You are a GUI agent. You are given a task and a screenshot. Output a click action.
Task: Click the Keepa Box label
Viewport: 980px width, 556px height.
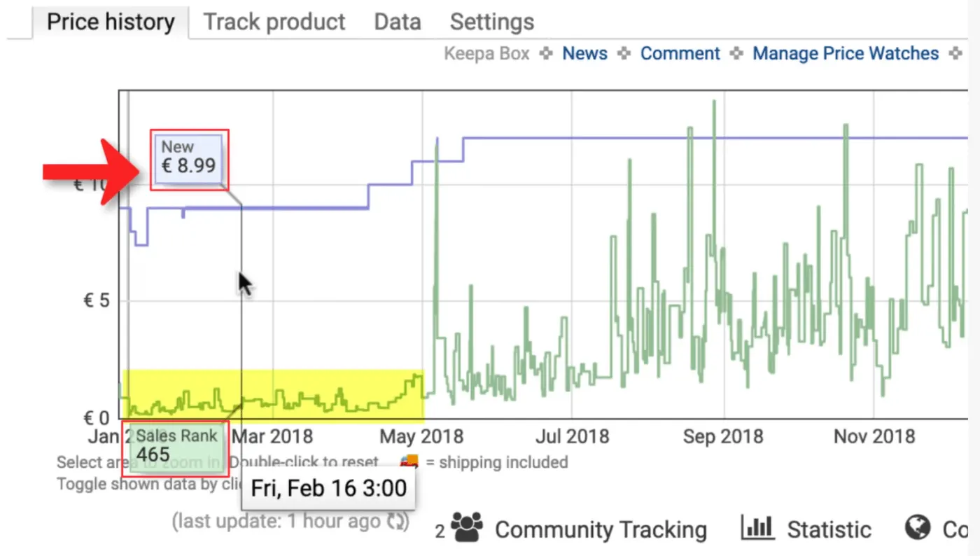(487, 54)
